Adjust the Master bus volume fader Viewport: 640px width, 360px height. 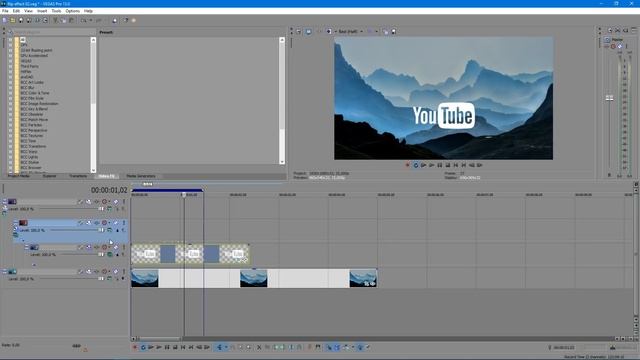pyautogui.click(x=609, y=98)
